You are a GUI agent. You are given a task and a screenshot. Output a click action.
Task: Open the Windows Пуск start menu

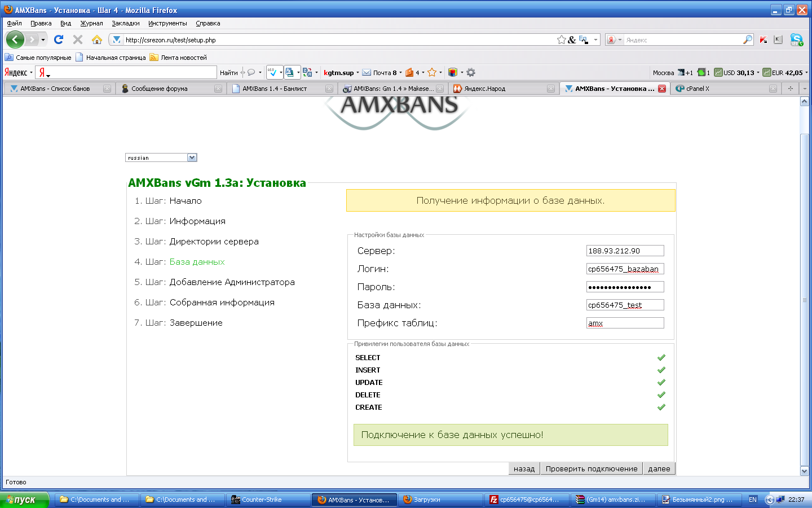pyautogui.click(x=25, y=500)
